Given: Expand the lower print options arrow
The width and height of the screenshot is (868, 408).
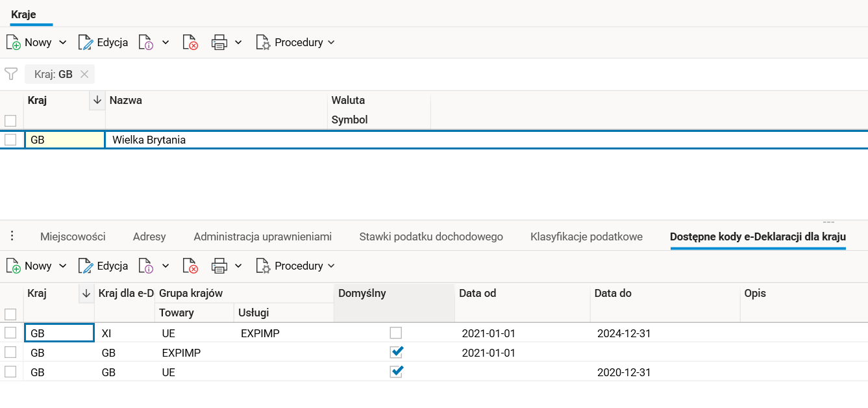Looking at the screenshot, I should click(238, 266).
